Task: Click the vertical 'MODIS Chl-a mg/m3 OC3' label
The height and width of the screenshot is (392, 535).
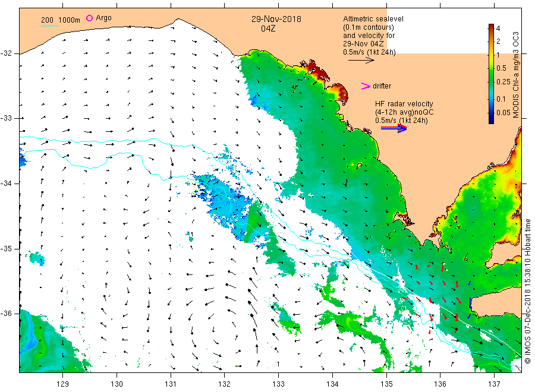Action: 515,75
